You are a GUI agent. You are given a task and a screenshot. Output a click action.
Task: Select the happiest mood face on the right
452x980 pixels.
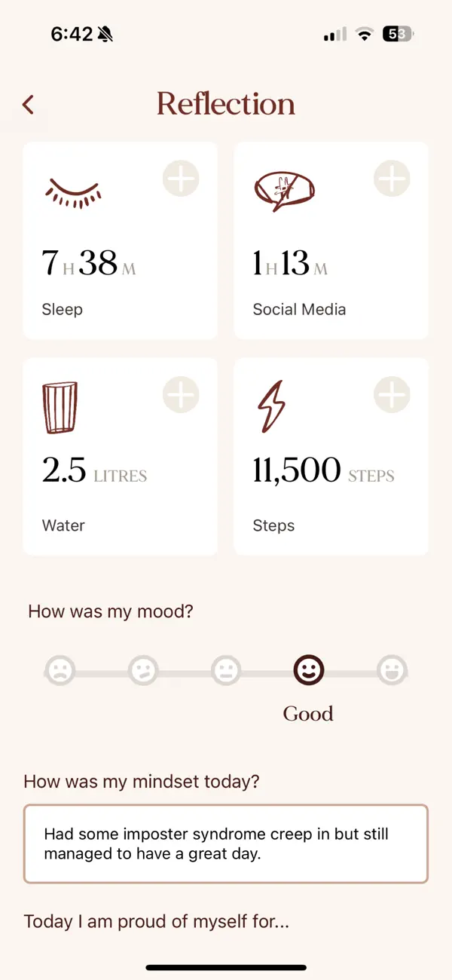pos(392,670)
